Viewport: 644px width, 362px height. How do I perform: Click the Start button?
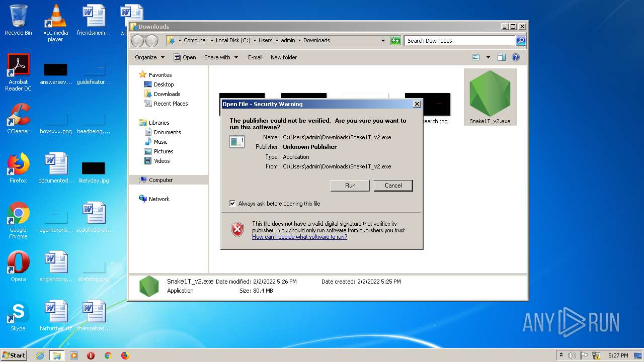tap(14, 355)
